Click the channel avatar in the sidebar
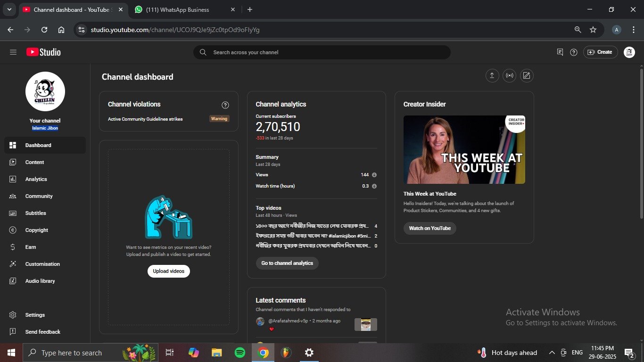644x362 pixels. pyautogui.click(x=45, y=91)
